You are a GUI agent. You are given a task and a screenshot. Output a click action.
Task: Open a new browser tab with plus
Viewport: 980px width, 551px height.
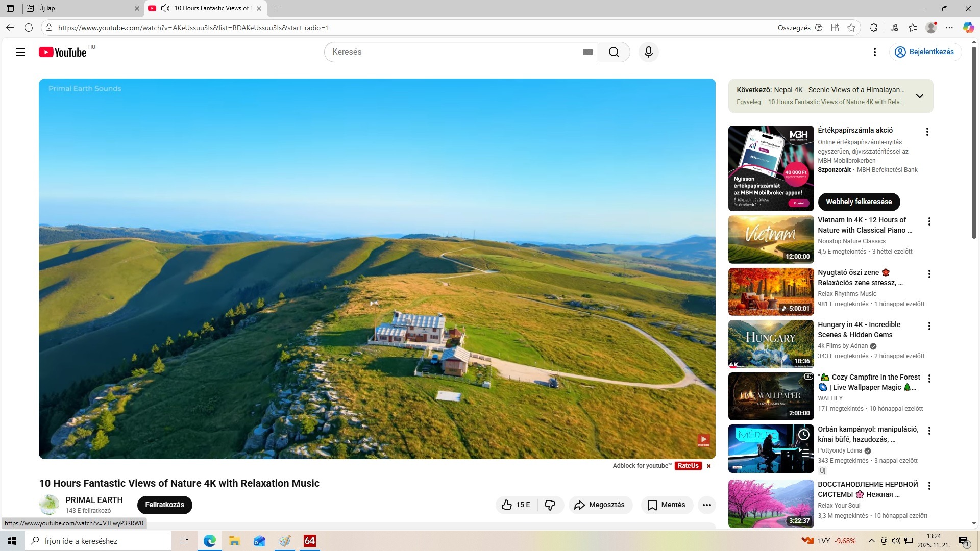click(276, 8)
